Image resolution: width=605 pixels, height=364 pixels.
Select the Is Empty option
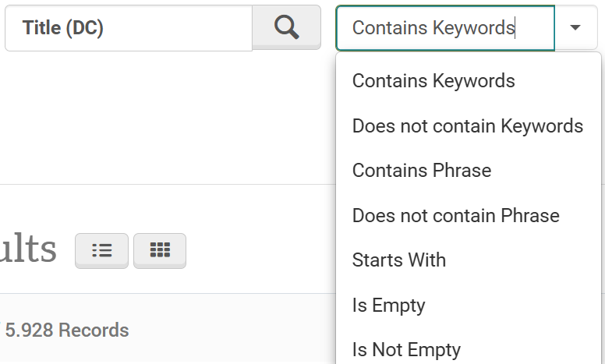388,305
